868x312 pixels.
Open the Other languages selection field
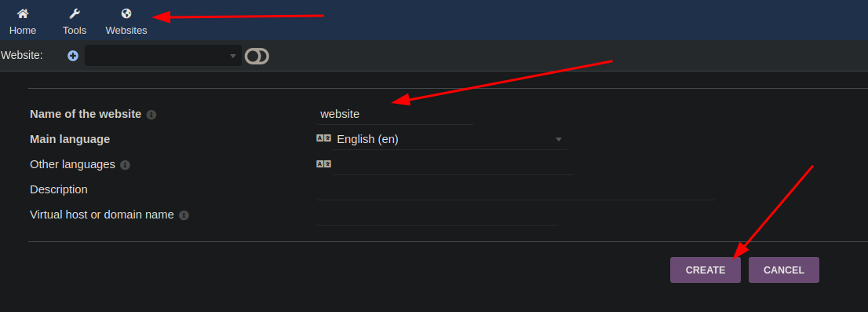point(454,164)
